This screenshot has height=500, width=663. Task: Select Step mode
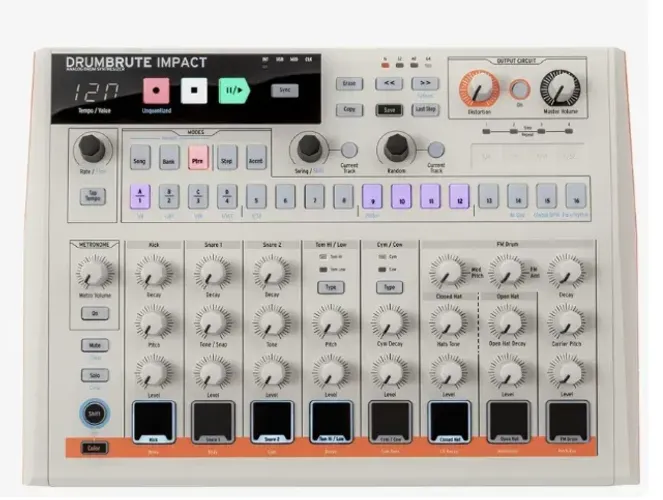tap(227, 158)
